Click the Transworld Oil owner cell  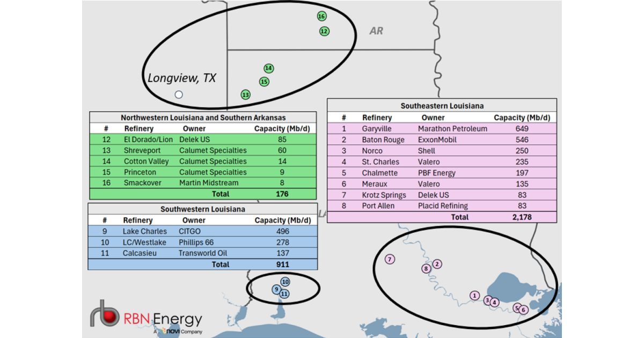pyautogui.click(x=203, y=253)
